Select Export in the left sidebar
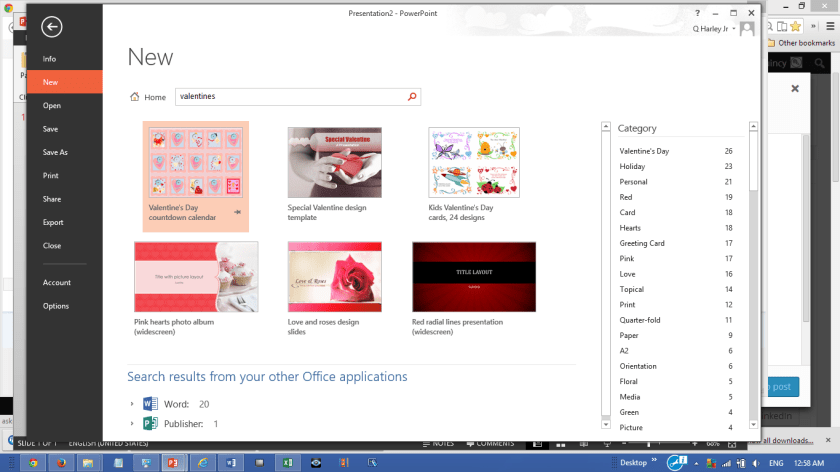This screenshot has height=472, width=840. [x=53, y=222]
